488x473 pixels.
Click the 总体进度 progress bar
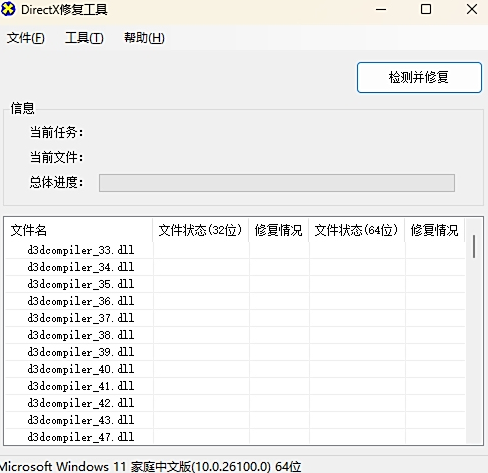[x=277, y=183]
